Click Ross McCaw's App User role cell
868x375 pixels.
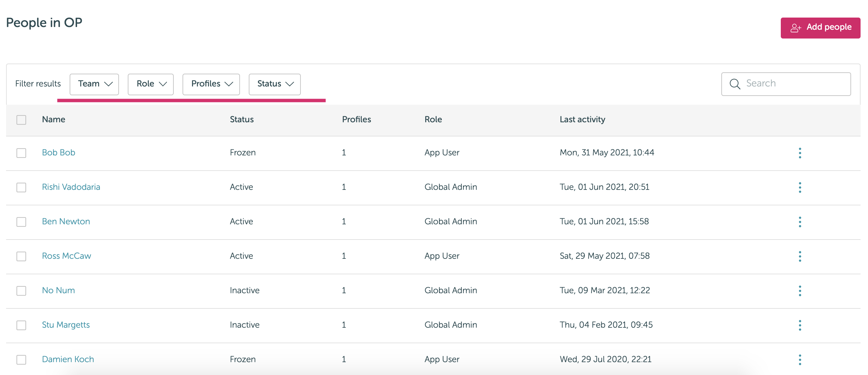[442, 256]
